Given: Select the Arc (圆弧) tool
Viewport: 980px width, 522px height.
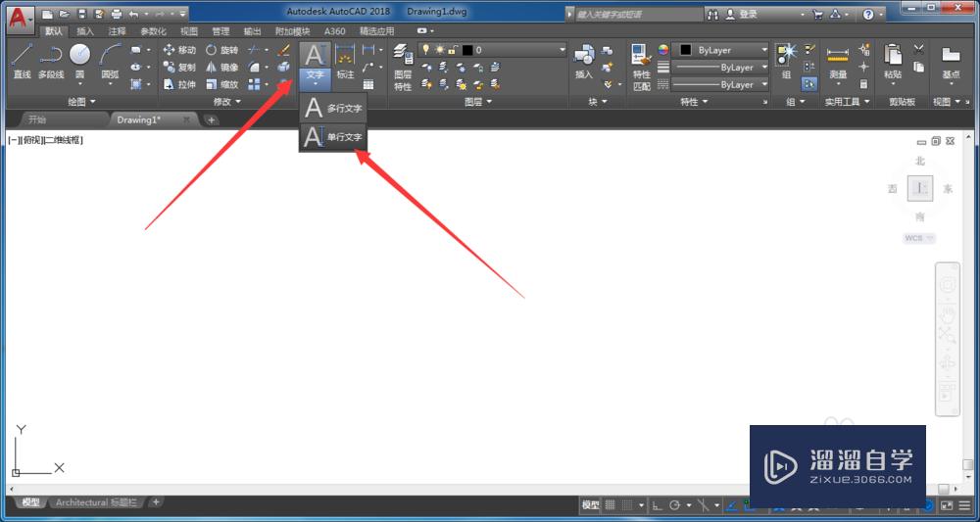Looking at the screenshot, I should pos(110,61).
